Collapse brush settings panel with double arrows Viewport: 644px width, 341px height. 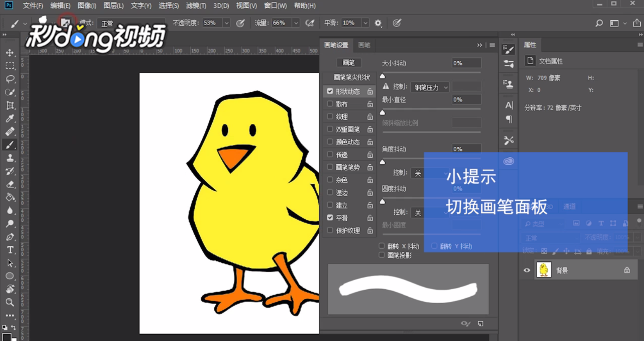[x=479, y=45]
